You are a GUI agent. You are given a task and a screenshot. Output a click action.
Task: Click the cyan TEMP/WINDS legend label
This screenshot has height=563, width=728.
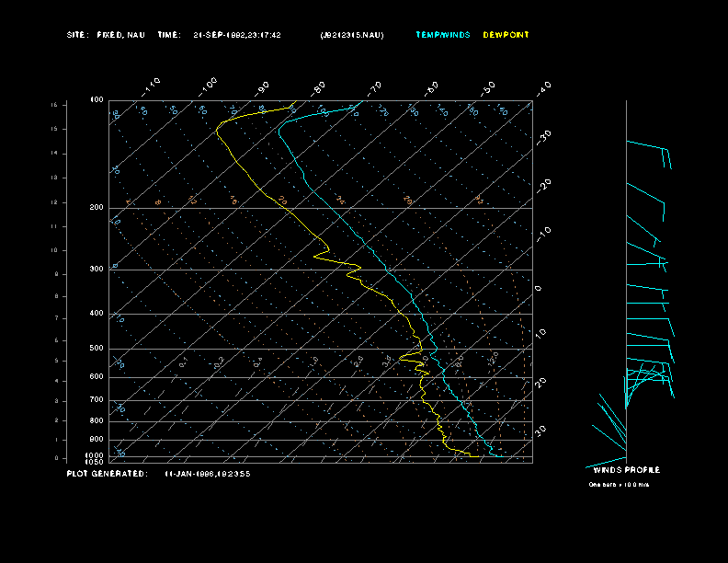(x=442, y=35)
